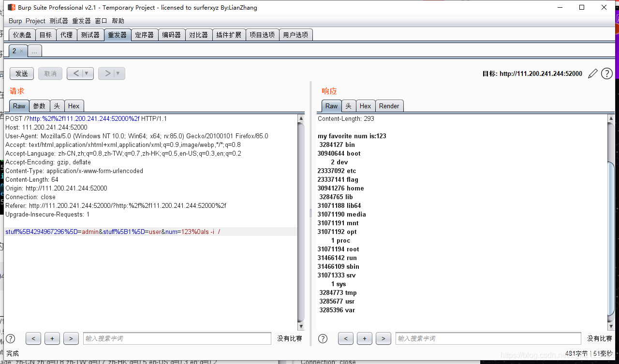Click the response pane help icon
Viewport: 619px width, 364px height.
[323, 338]
